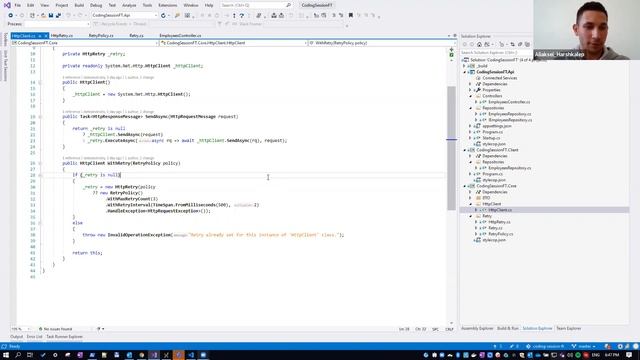Focus the Search Solution Explorer field
The image size is (640, 360).
click(x=496, y=53)
